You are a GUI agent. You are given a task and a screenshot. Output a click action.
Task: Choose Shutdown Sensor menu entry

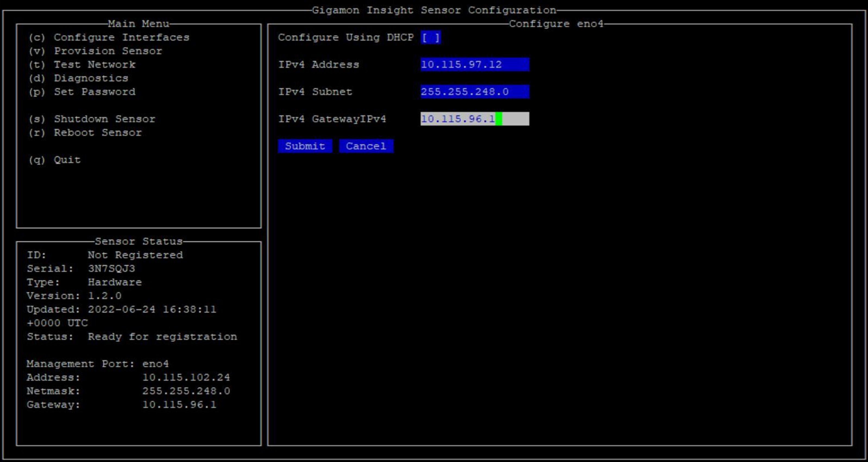click(x=92, y=119)
